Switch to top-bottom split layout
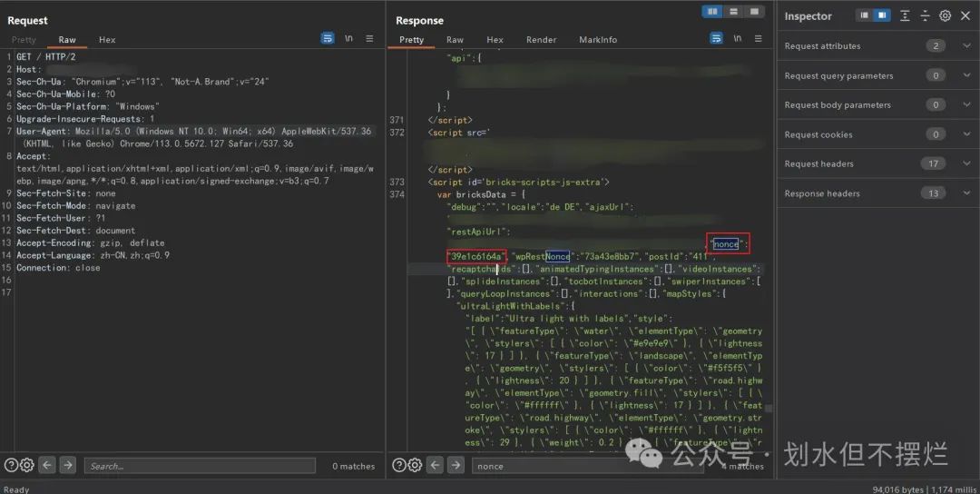This screenshot has width=980, height=494. pos(733,12)
